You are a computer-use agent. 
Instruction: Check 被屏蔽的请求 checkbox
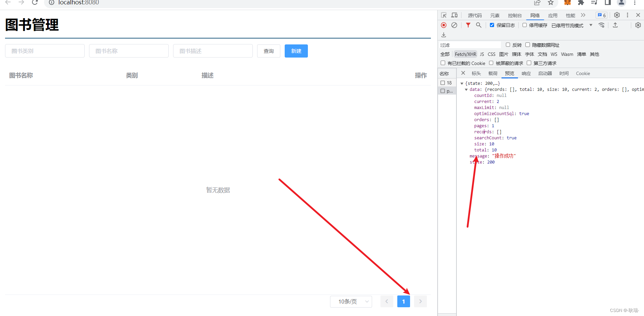491,63
